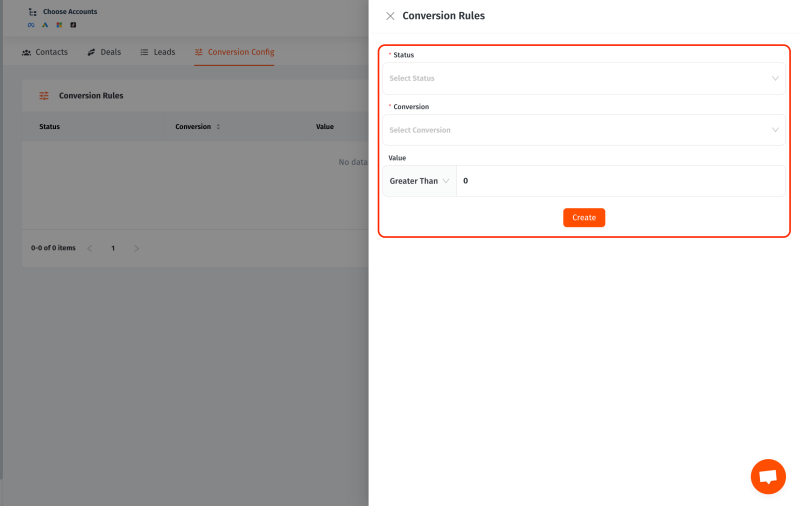Close the Conversion Rules drawer
The height and width of the screenshot is (506, 800).
(390, 16)
